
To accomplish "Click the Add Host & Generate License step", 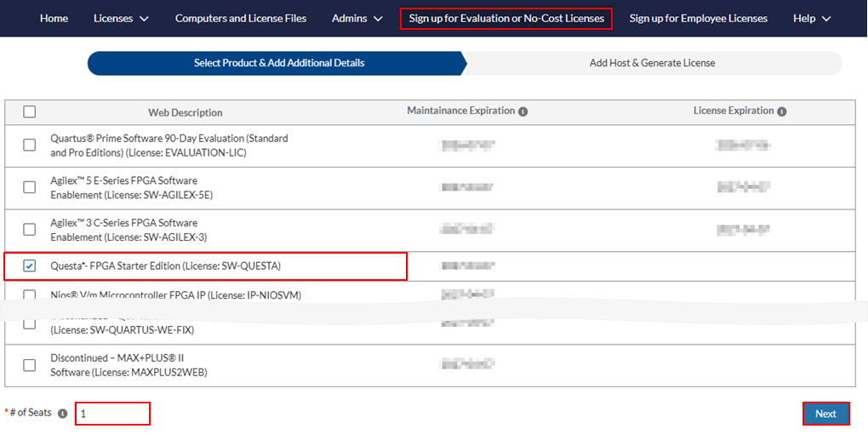I will click(x=652, y=63).
